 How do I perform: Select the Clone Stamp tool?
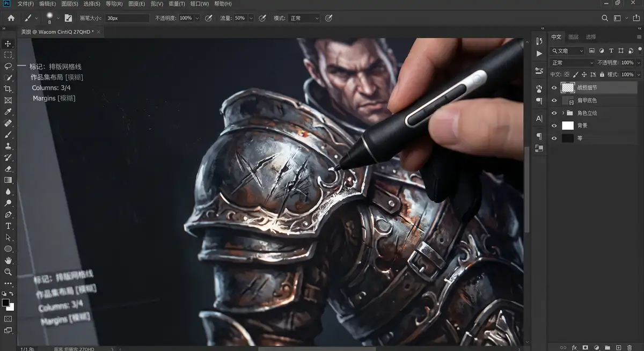pos(8,146)
